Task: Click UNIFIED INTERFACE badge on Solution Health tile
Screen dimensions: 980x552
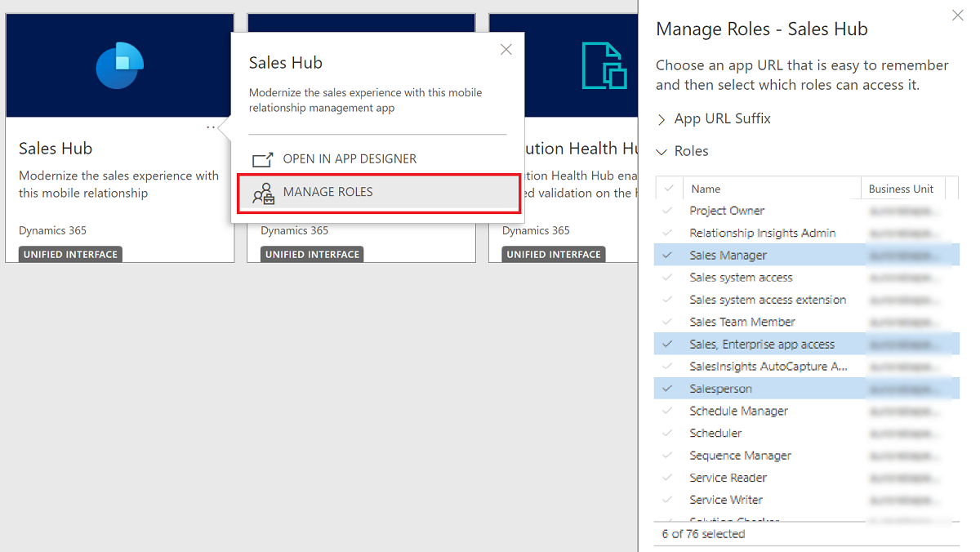Action: 554,255
